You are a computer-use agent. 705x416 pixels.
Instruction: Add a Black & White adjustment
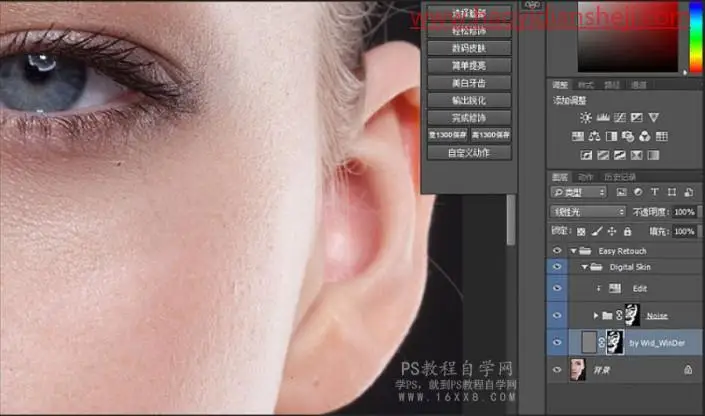click(x=611, y=136)
